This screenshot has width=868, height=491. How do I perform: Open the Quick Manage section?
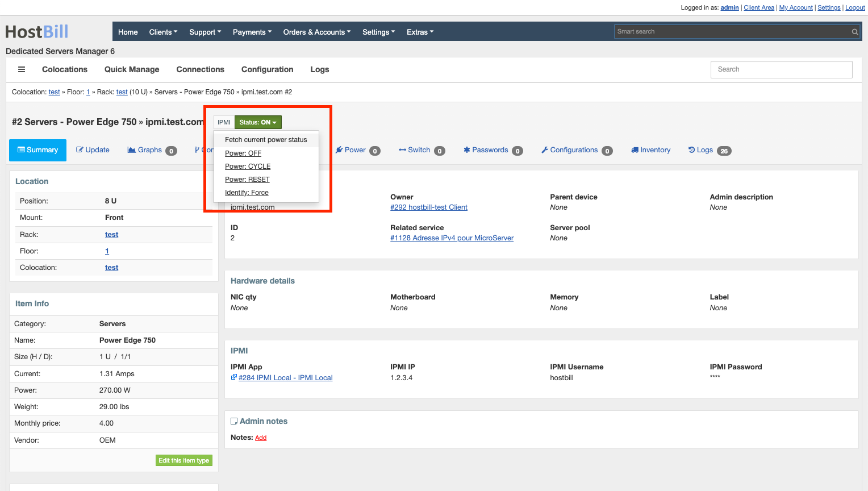pyautogui.click(x=131, y=69)
